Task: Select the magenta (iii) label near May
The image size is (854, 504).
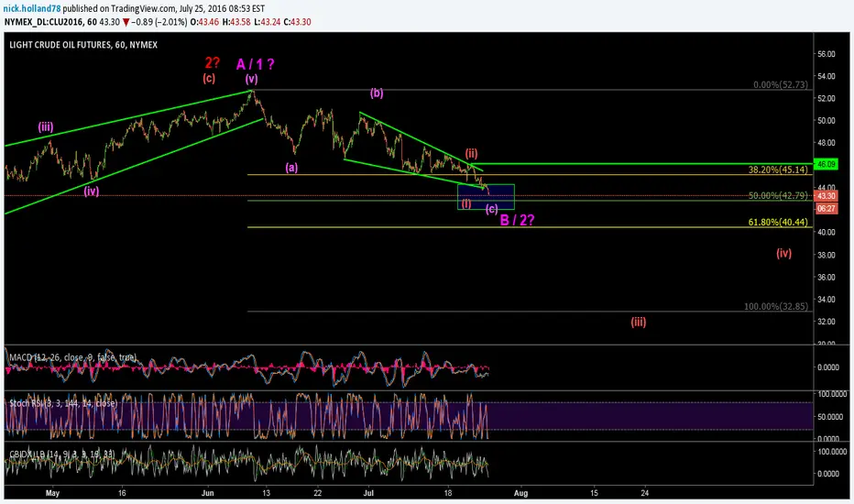Action: [x=46, y=127]
